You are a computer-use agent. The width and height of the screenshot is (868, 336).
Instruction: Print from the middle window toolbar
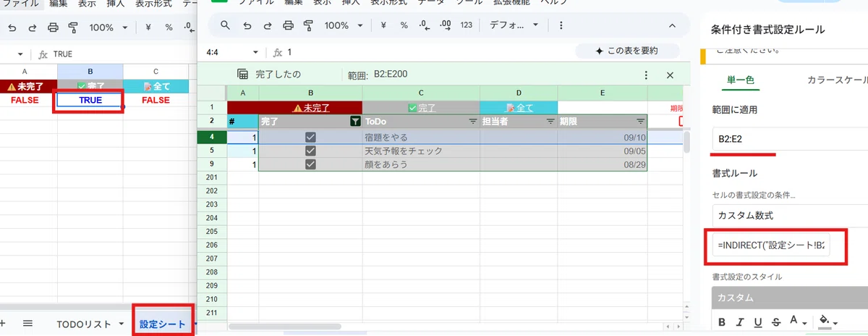(x=288, y=25)
